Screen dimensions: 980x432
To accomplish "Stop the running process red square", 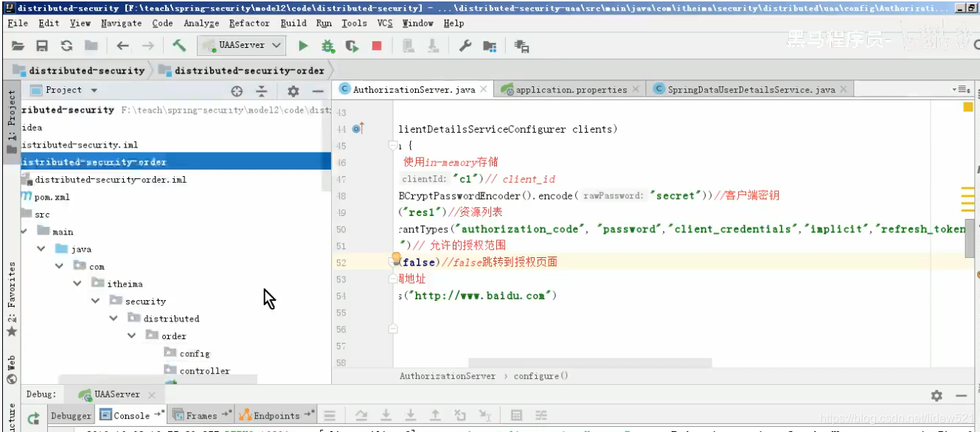I will click(x=377, y=46).
